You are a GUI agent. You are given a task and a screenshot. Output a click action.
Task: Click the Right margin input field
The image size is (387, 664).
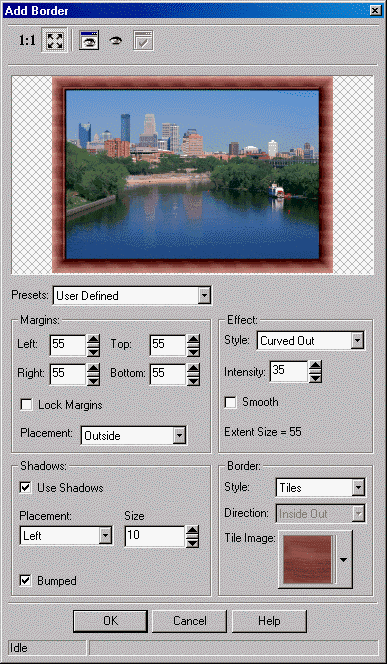68,374
